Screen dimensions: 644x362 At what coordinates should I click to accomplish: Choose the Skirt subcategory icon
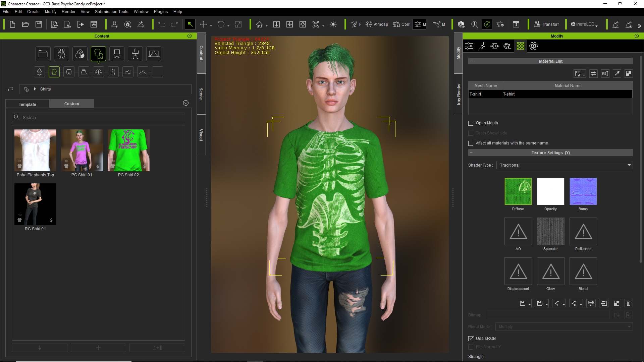84,72
